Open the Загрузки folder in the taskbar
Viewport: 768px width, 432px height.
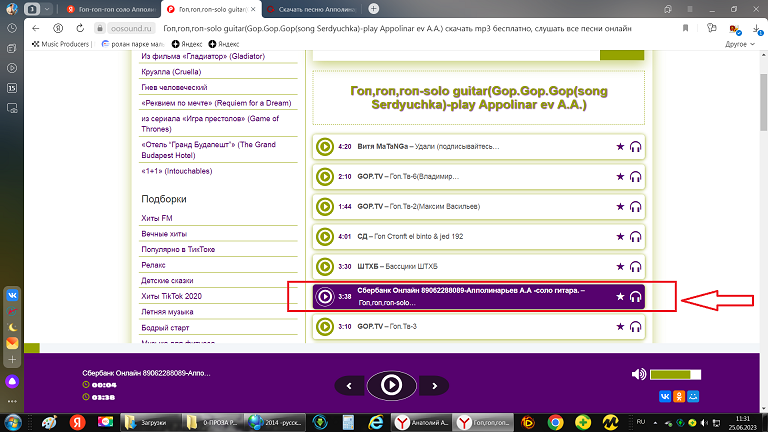pyautogui.click(x=150, y=422)
